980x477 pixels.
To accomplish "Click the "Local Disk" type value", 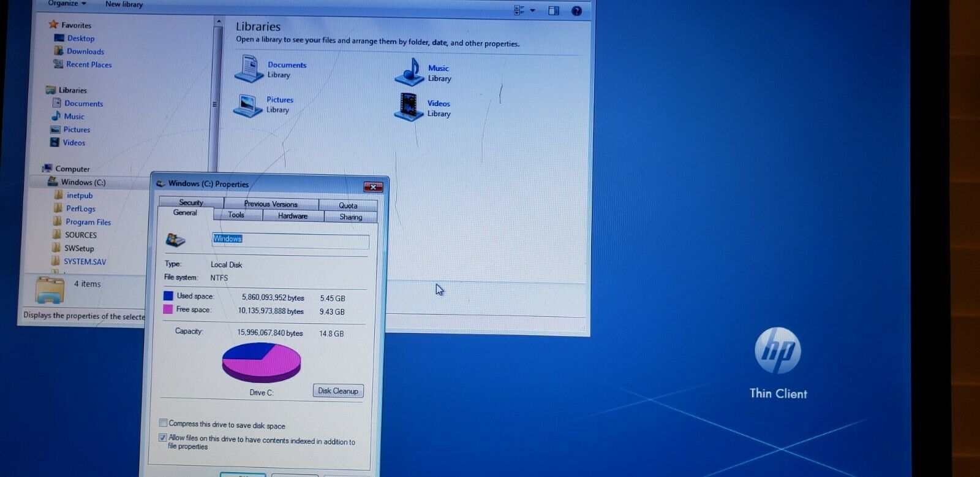I will [227, 265].
